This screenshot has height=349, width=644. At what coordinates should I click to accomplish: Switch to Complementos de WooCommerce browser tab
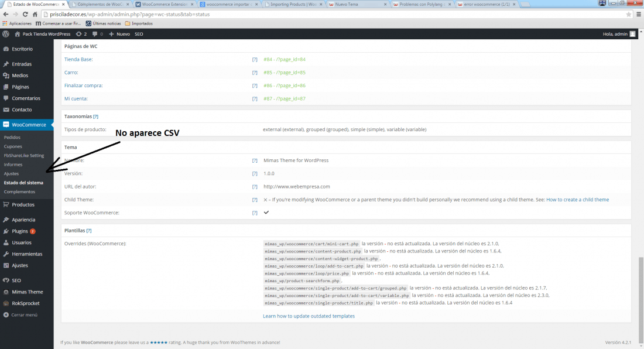coord(100,5)
